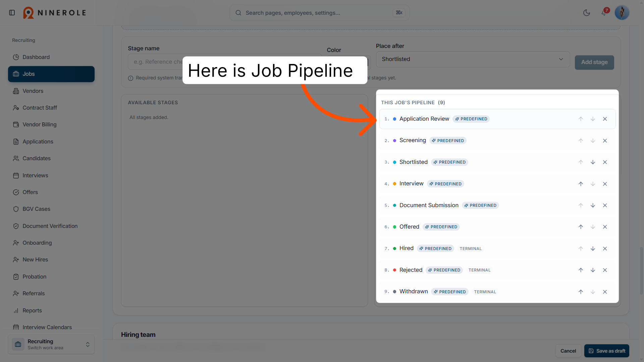Image resolution: width=644 pixels, height=362 pixels.
Task: Move Document Submission stage down
Action: [x=593, y=205]
